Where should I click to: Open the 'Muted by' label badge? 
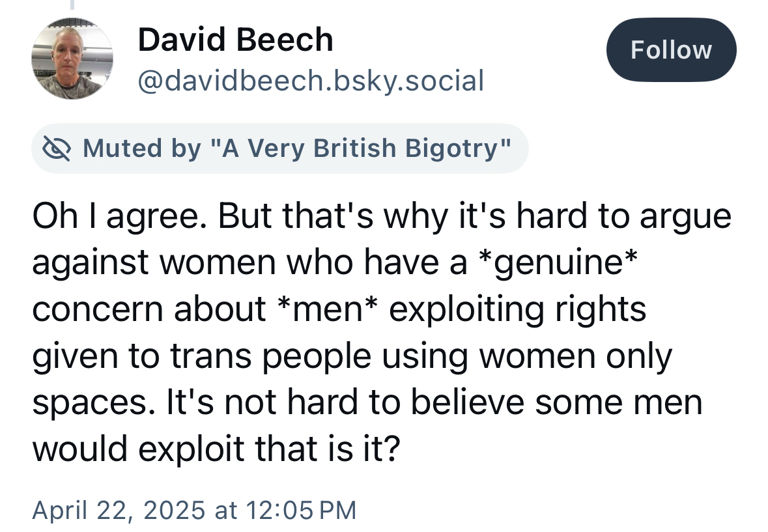coord(280,148)
